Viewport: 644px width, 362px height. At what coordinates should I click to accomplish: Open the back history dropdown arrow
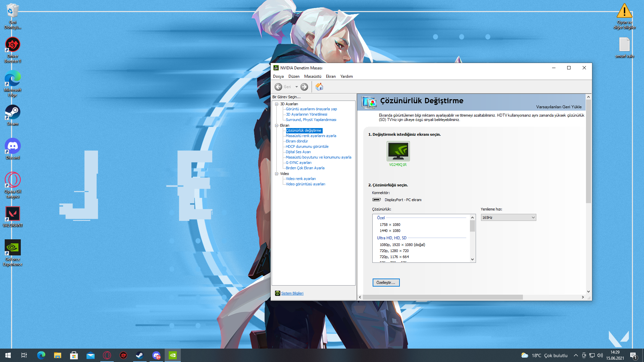tap(297, 87)
